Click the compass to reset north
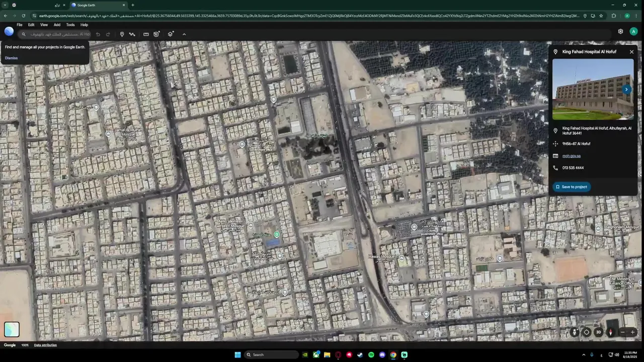 pos(611,332)
